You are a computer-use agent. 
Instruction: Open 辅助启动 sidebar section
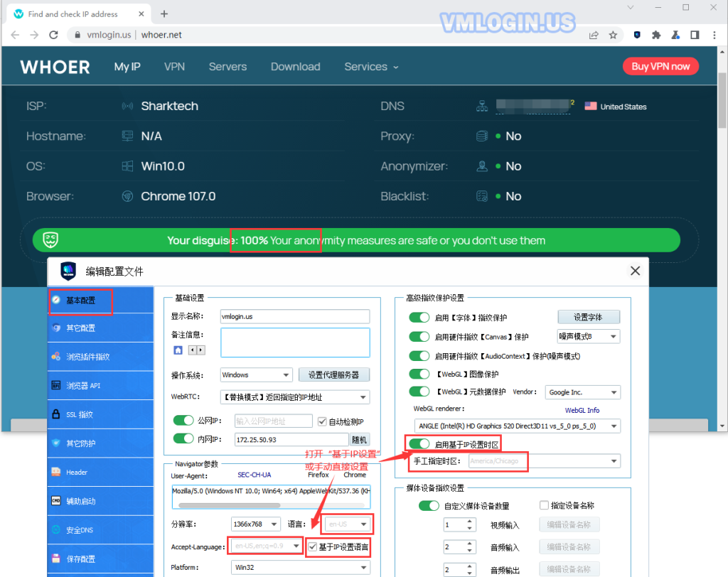click(x=100, y=502)
